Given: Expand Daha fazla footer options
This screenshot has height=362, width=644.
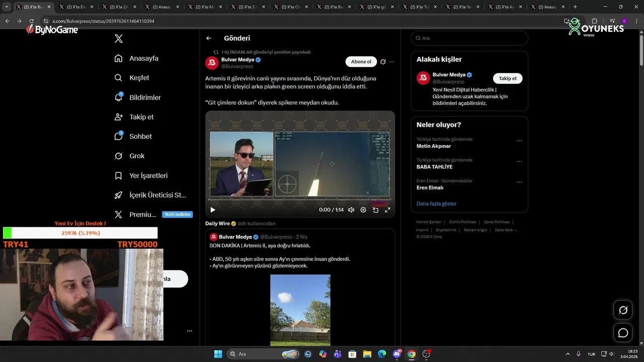Looking at the screenshot, I should pyautogui.click(x=506, y=230).
